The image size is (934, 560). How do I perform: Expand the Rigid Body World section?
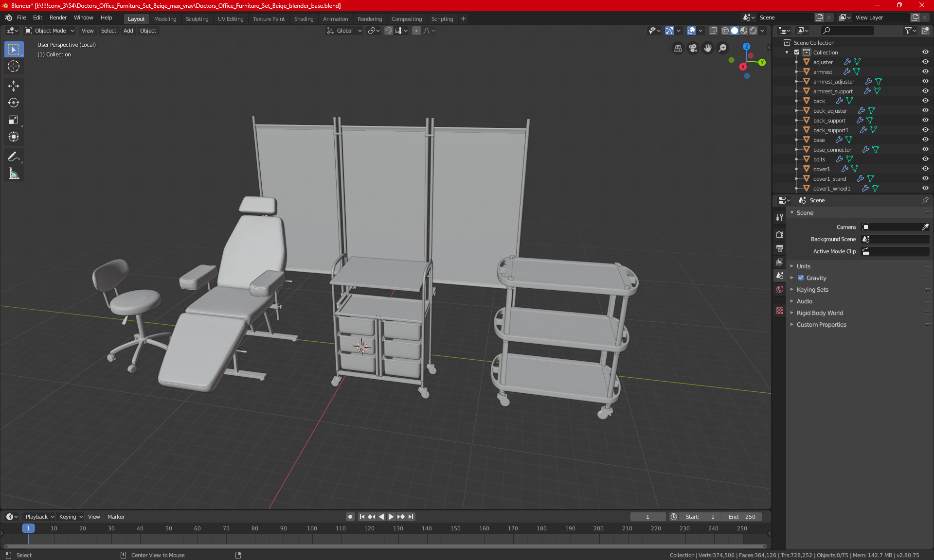pos(820,313)
